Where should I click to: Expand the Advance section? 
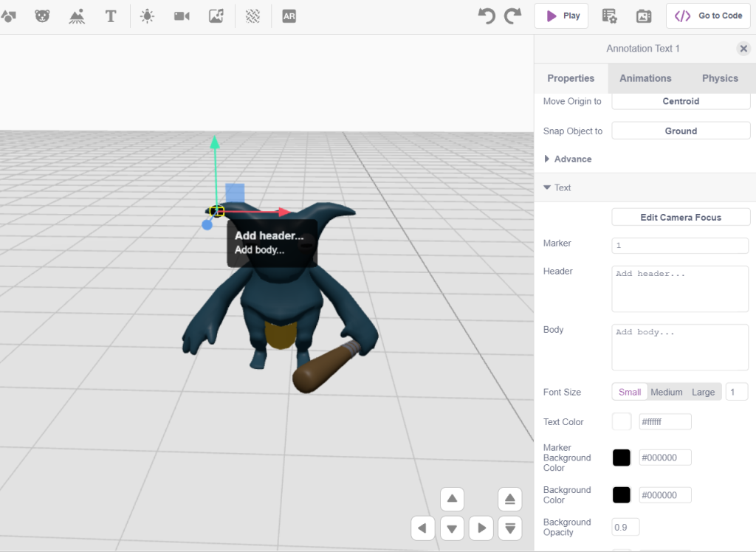(x=568, y=159)
